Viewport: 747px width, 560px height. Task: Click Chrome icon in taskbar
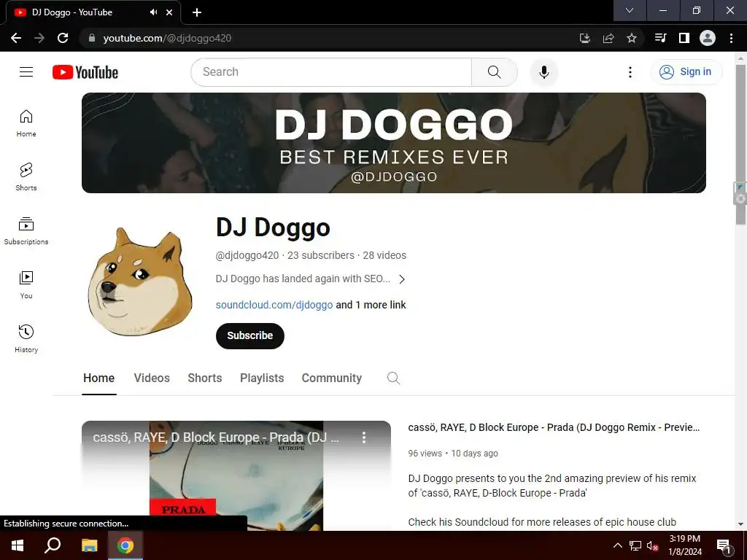125,545
